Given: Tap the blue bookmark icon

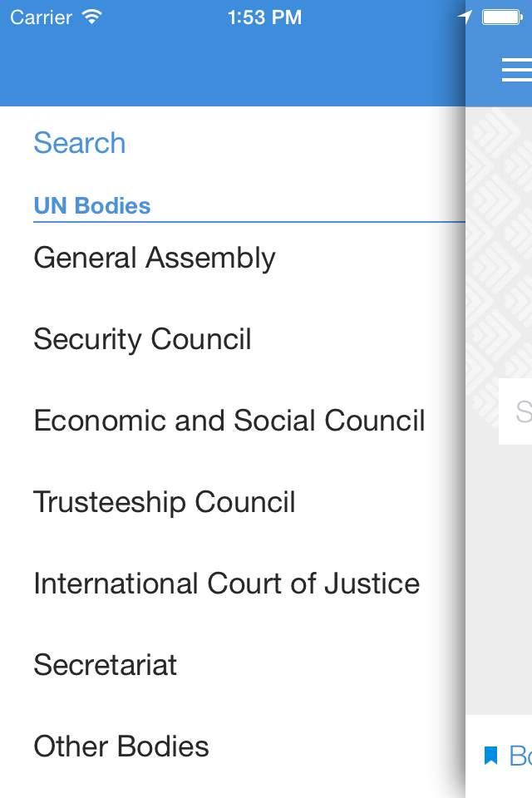Looking at the screenshot, I should point(490,755).
